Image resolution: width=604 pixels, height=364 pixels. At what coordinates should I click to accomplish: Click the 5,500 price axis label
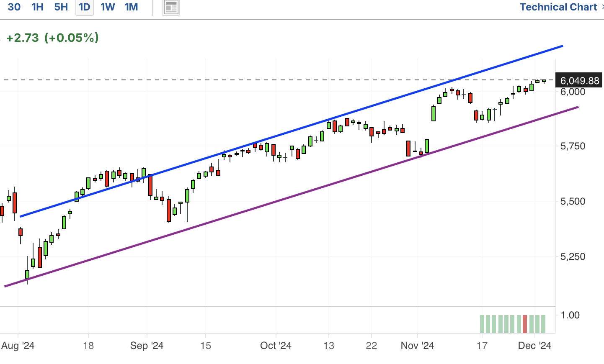pyautogui.click(x=573, y=202)
